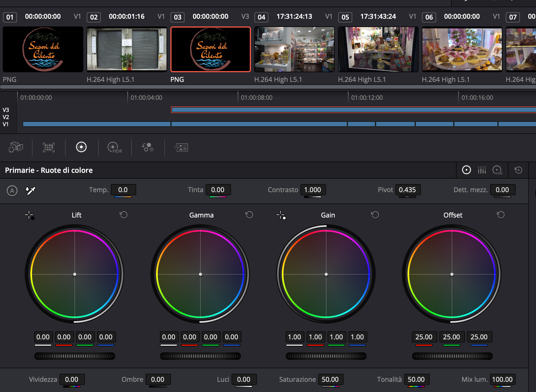Click the first V1 clip in mini timeline

click(x=97, y=124)
